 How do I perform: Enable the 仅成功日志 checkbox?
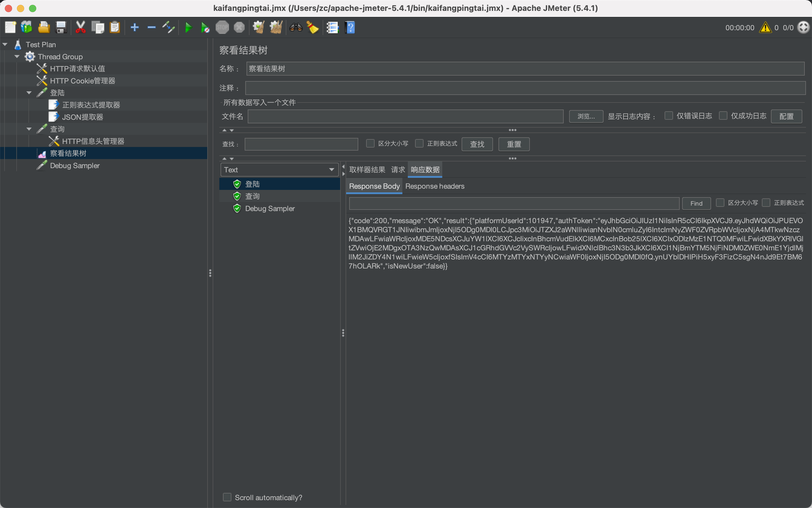723,116
